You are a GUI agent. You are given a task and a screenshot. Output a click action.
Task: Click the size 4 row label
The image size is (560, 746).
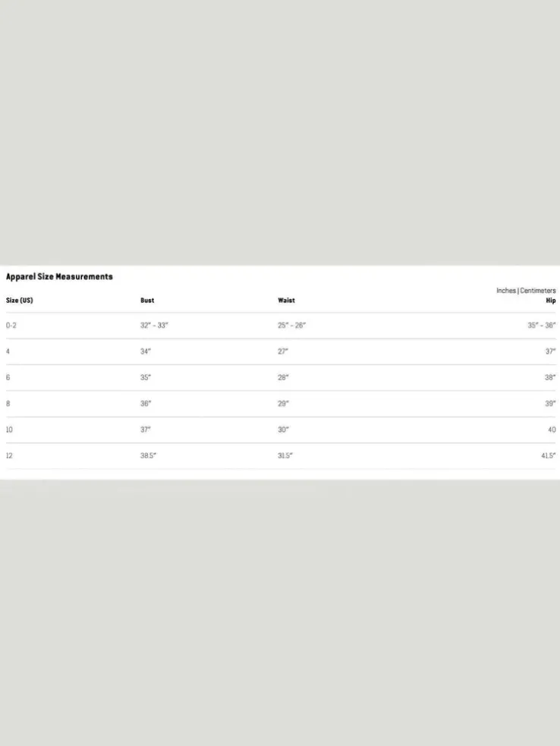coord(8,351)
